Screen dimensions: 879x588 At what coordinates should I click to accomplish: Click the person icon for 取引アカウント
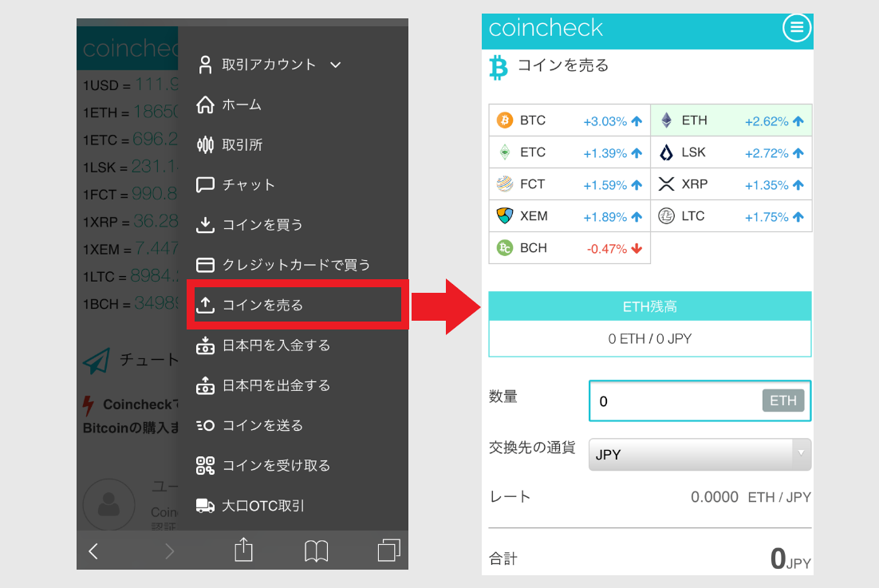tap(205, 65)
